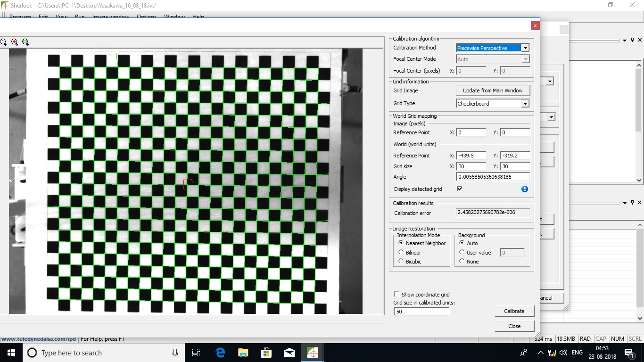644x362 pixels.
Task: Click the Close button in the calibration dialog
Action: tap(514, 326)
